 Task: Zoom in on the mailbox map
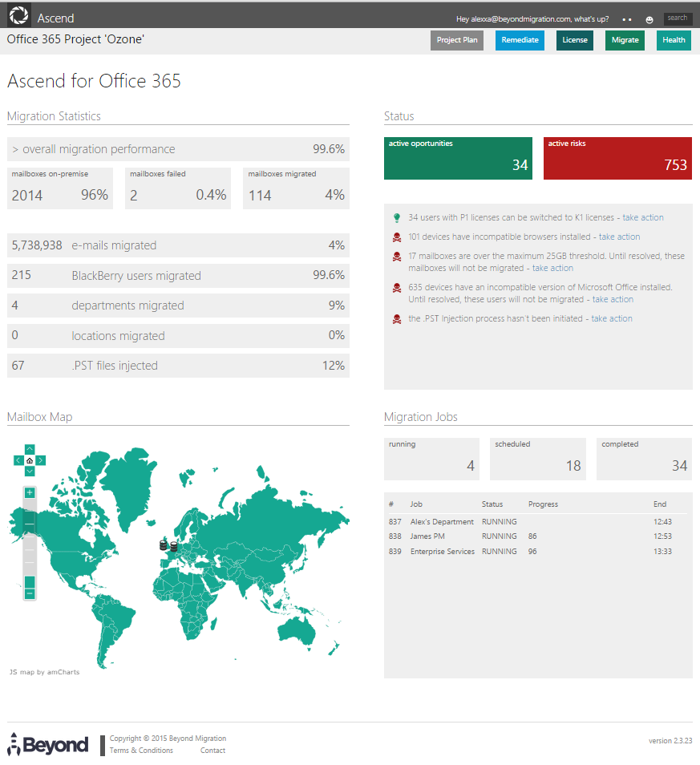coord(30,493)
